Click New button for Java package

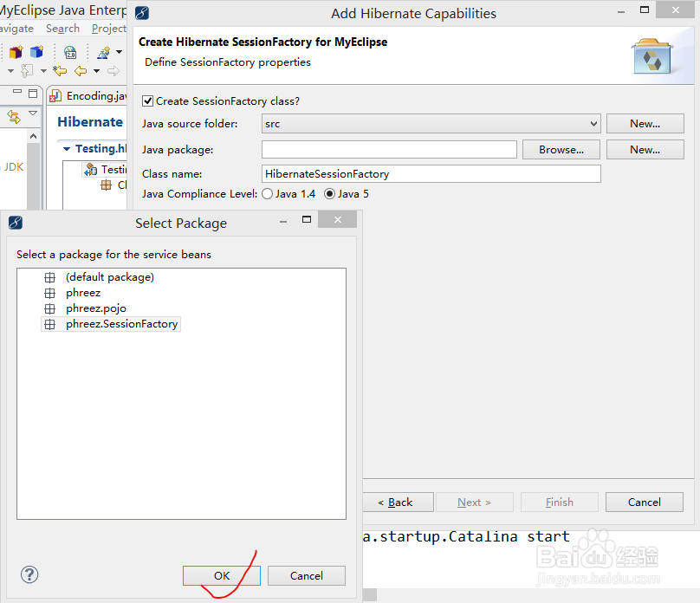pyautogui.click(x=645, y=150)
